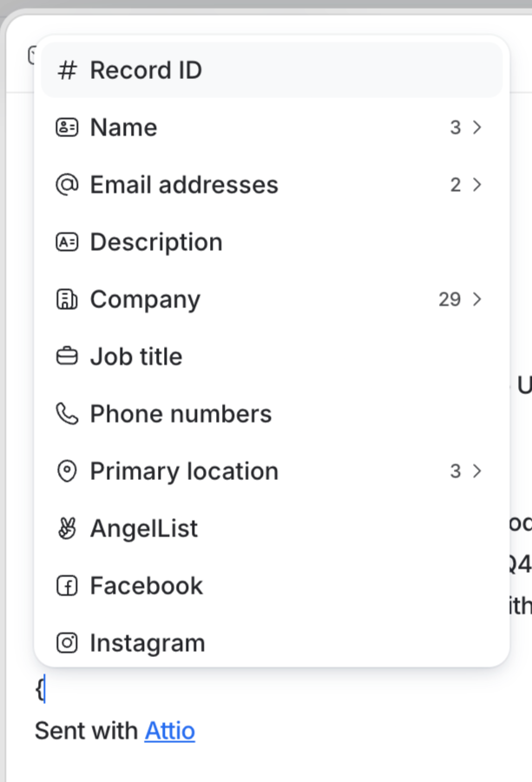Expand the Company attribute with 29 entries
The width and height of the screenshot is (532, 782).
pos(476,299)
